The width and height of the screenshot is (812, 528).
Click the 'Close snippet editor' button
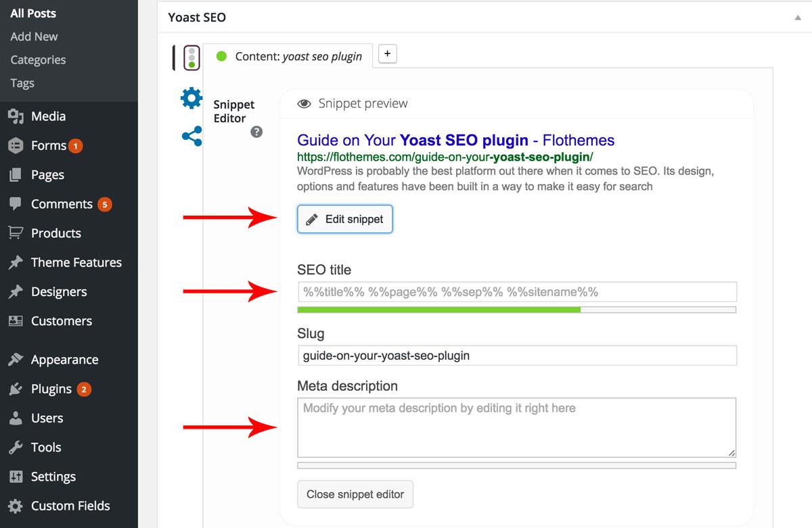point(355,494)
